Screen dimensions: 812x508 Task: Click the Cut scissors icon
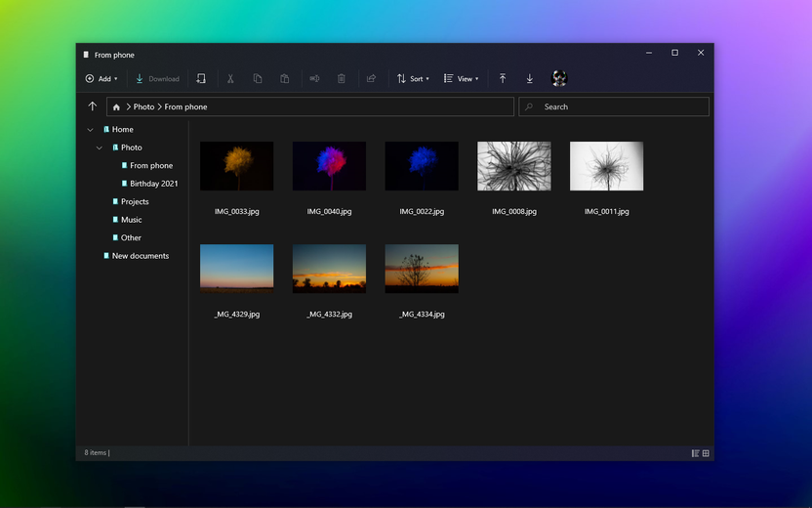click(230, 79)
